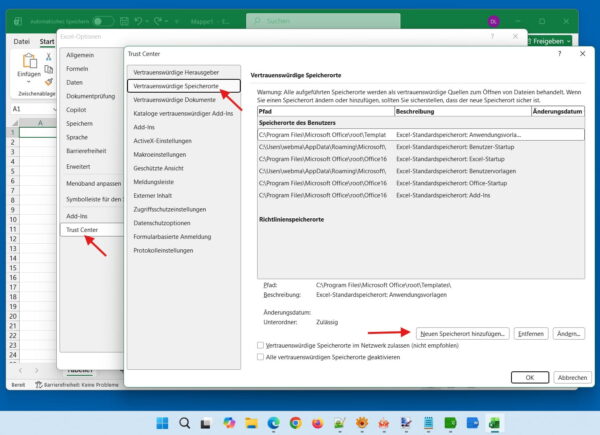
Task: Click the Excel icon on the taskbar
Action: pos(494,423)
